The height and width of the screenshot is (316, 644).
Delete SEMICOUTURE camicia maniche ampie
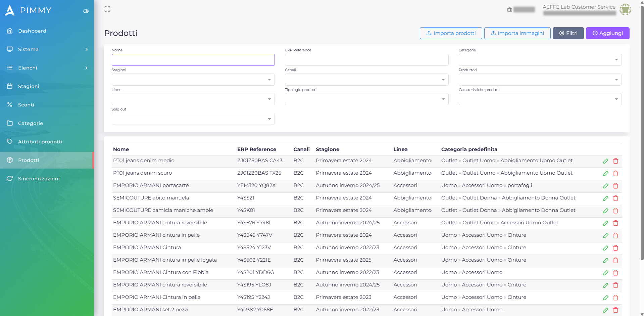pos(615,211)
